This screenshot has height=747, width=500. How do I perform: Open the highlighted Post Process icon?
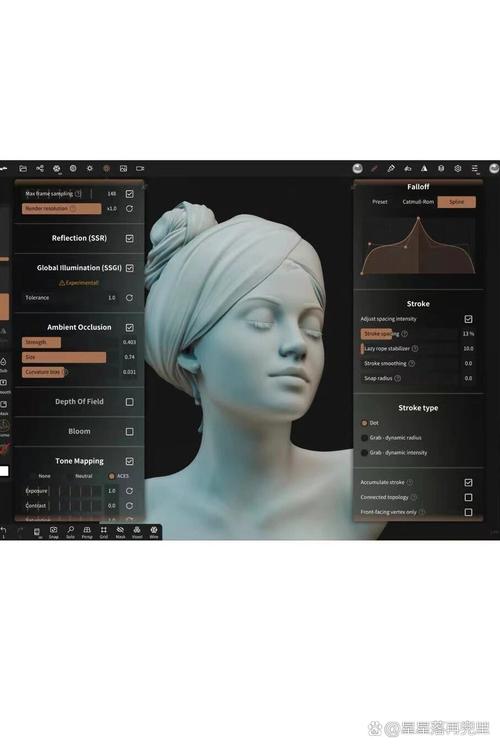[106, 168]
